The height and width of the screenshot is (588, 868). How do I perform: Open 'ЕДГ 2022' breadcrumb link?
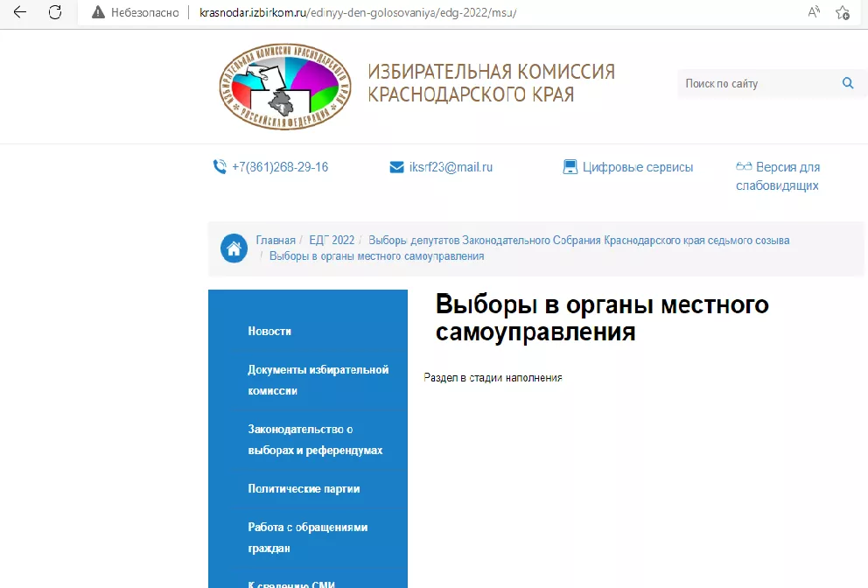pyautogui.click(x=332, y=240)
